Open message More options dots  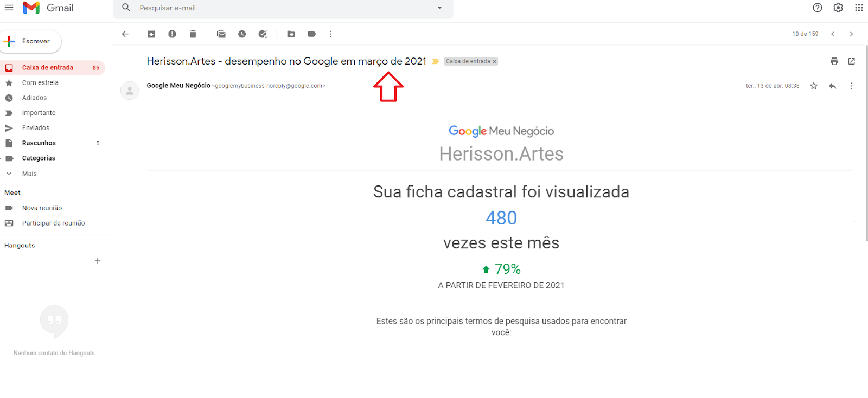click(851, 86)
